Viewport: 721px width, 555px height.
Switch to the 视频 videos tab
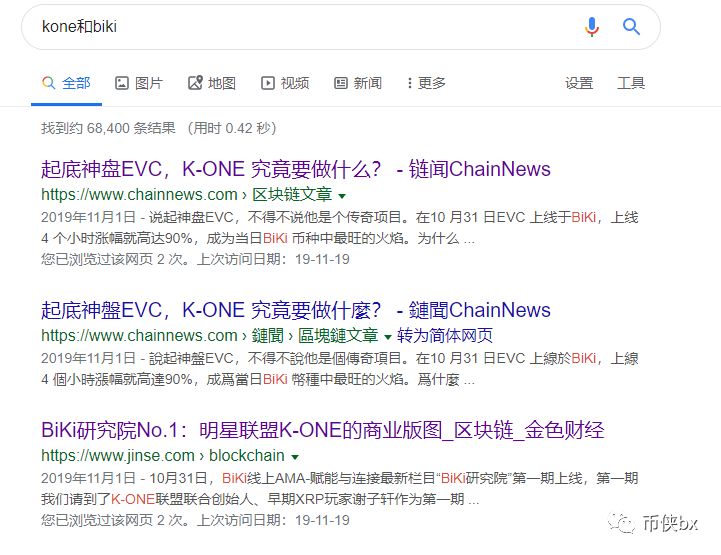point(285,83)
